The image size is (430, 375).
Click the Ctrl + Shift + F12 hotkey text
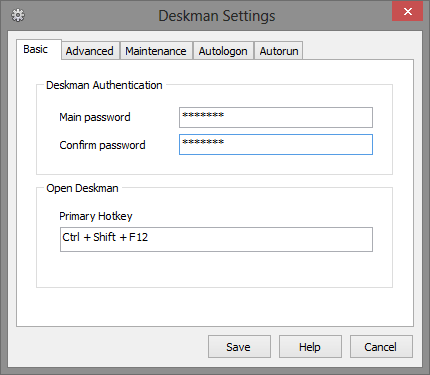pos(105,237)
